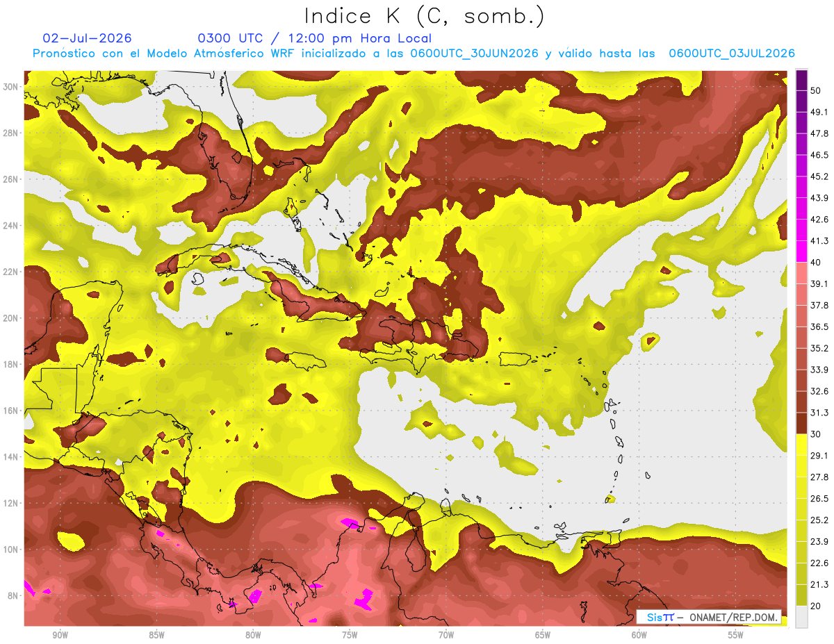834x644 pixels.
Task: Click the '14N' latitude axis label
Action: [x=12, y=456]
